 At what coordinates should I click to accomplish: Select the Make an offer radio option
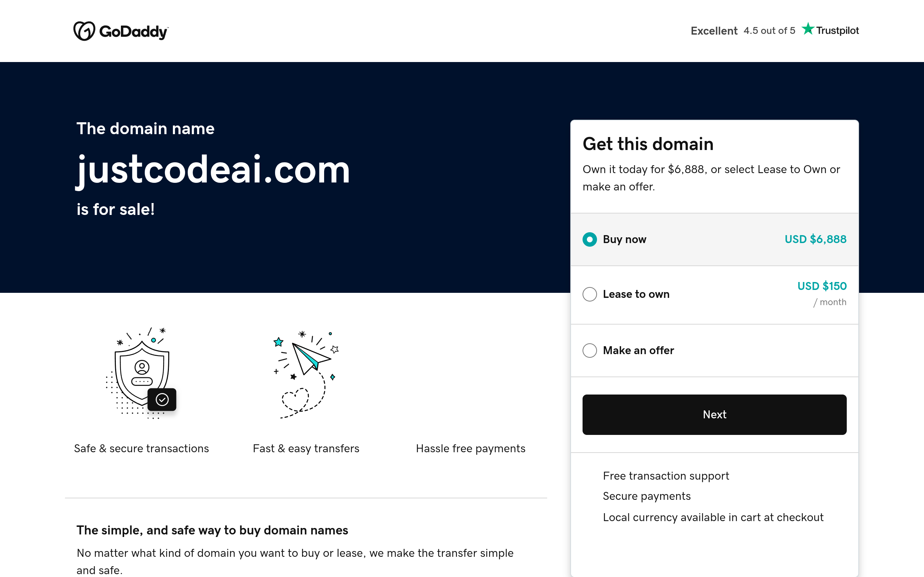point(589,350)
